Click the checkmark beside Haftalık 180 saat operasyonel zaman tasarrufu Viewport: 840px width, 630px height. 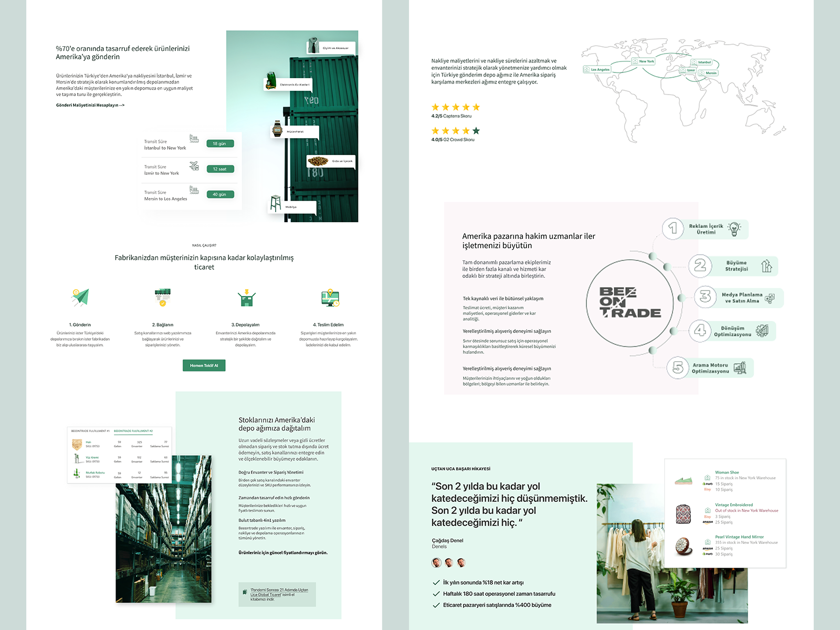click(x=436, y=594)
